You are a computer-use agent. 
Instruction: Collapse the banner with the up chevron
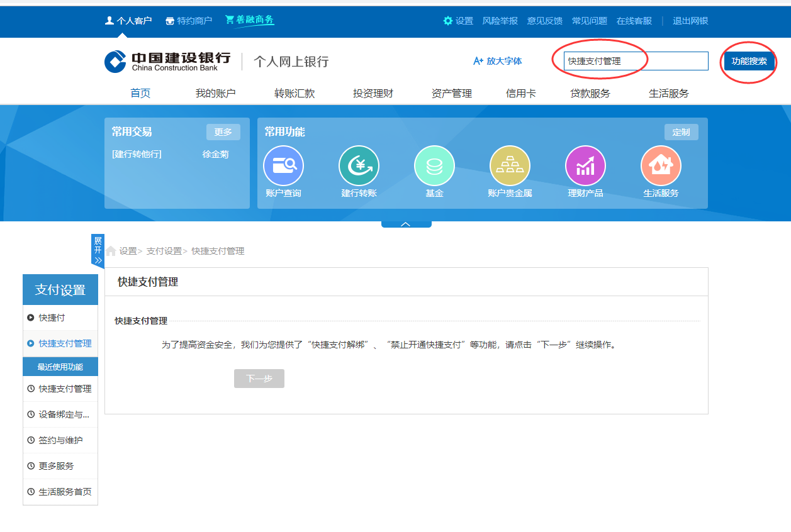(406, 224)
